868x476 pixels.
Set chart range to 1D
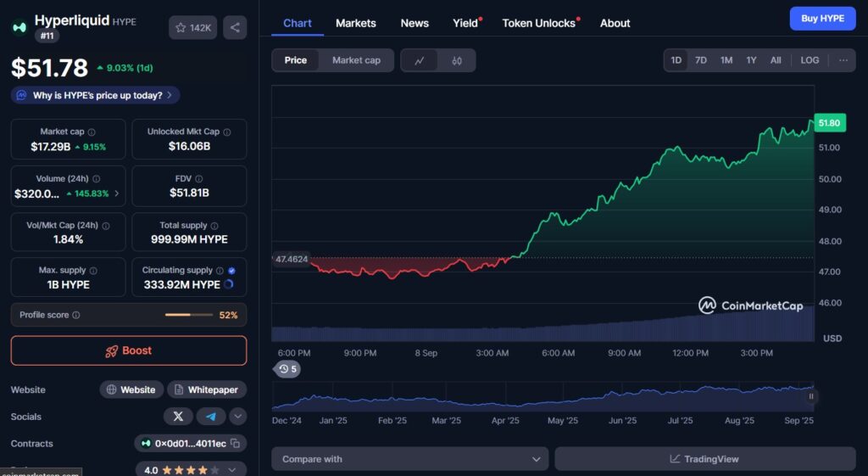676,60
